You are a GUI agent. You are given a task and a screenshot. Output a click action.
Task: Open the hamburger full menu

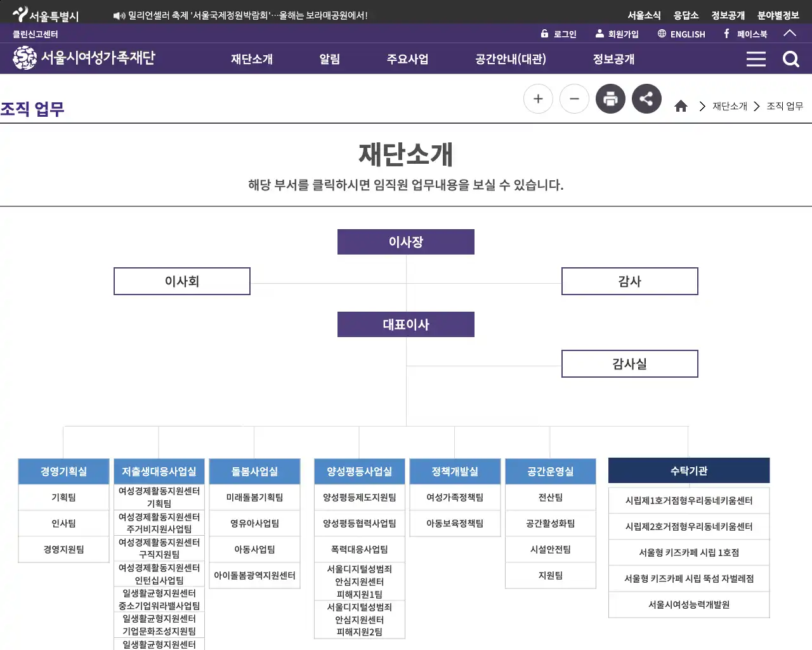coord(756,58)
